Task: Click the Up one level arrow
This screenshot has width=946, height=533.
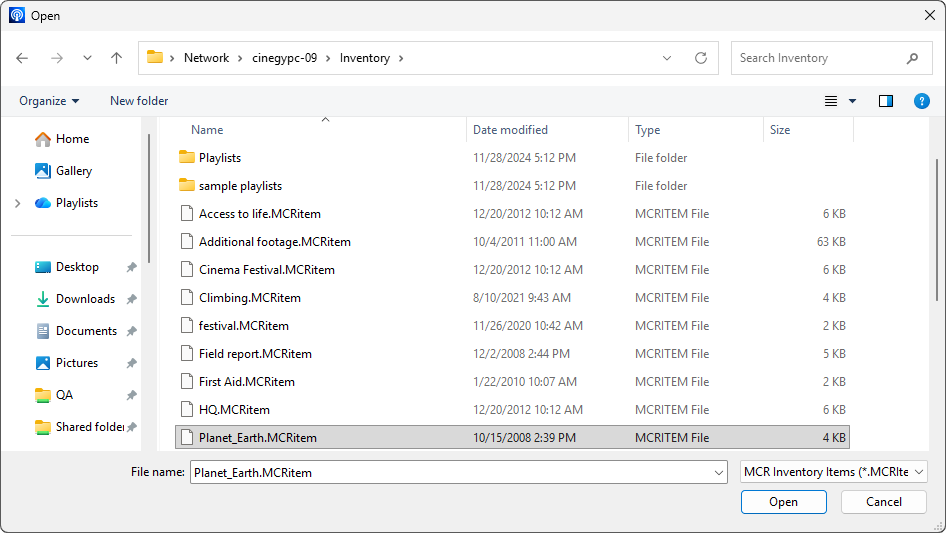Action: point(116,58)
